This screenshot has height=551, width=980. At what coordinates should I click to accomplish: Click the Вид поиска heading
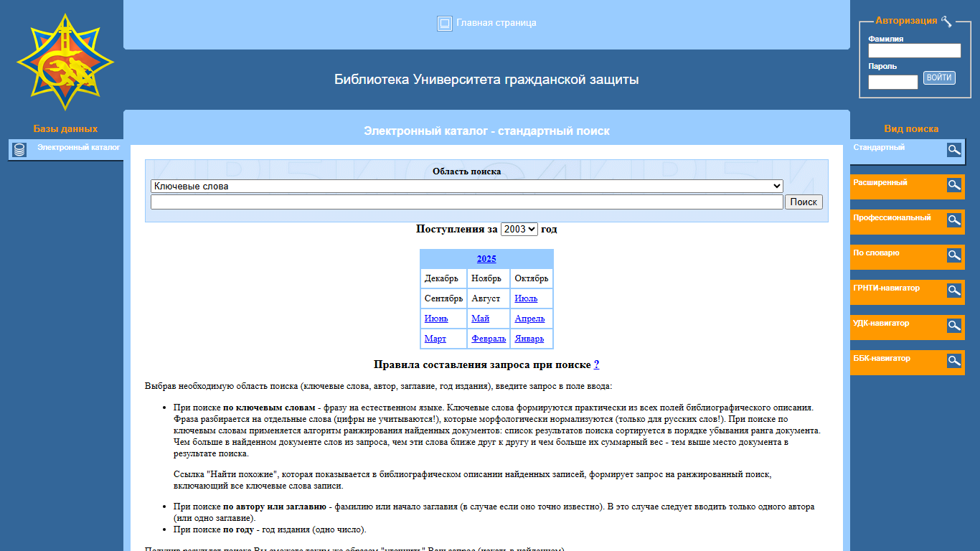click(x=911, y=129)
